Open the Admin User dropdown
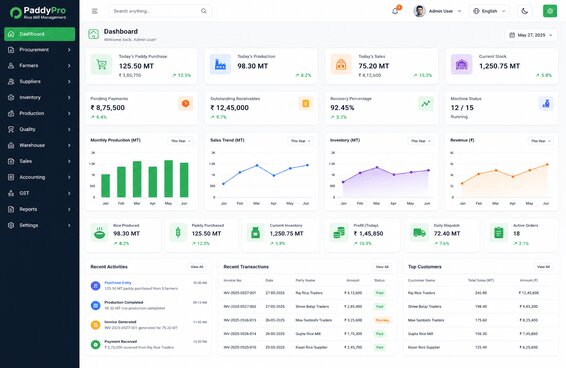Screen dimensions: 566x368 (x=438, y=11)
